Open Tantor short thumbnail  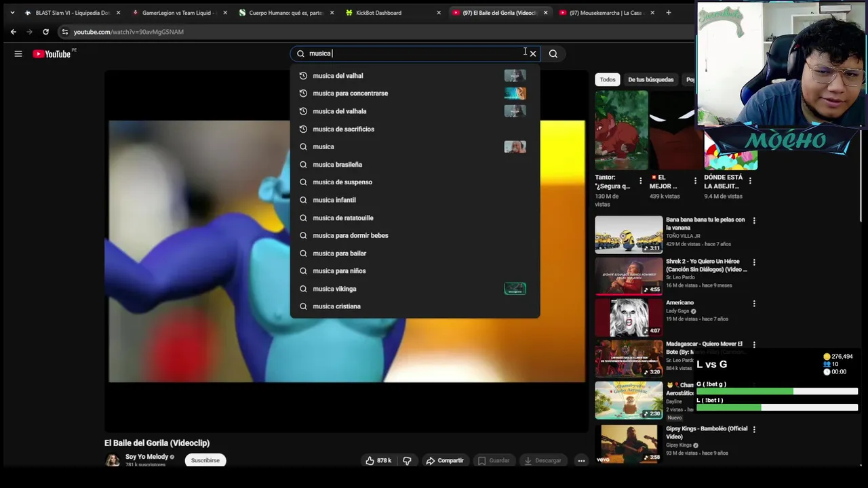(x=621, y=131)
